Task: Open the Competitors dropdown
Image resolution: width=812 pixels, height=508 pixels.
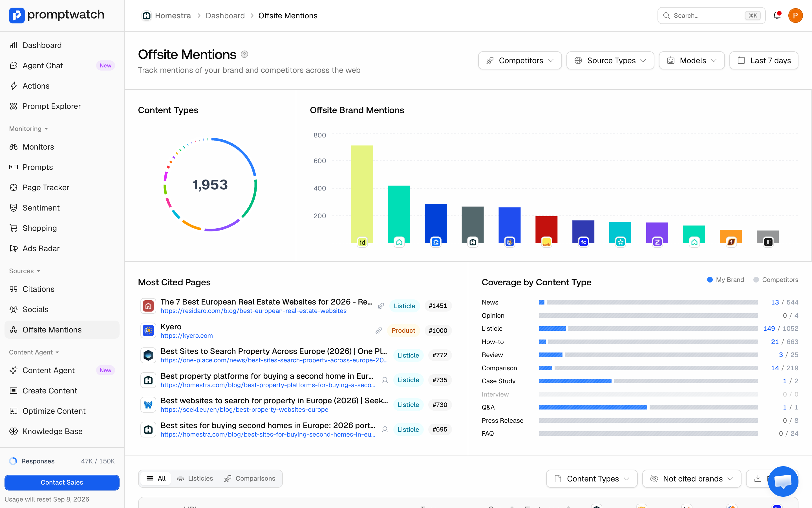Action: tap(520, 60)
